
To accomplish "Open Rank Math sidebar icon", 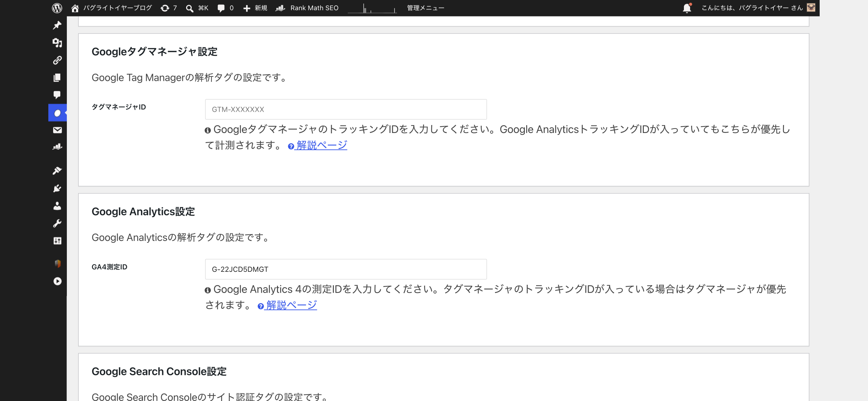I will coord(57,147).
